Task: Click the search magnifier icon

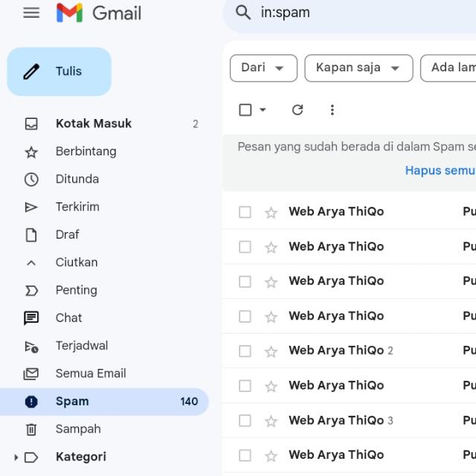Action: click(x=243, y=13)
